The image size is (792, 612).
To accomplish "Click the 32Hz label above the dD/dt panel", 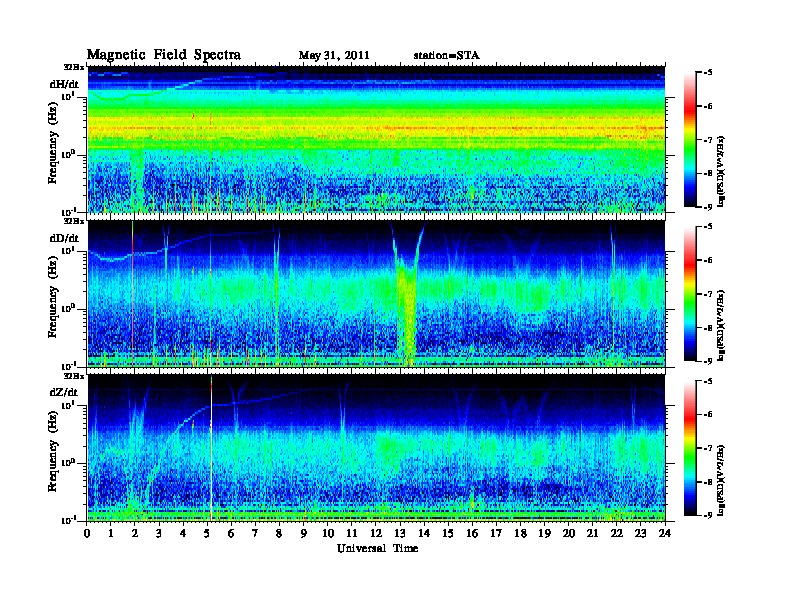I will (74, 221).
